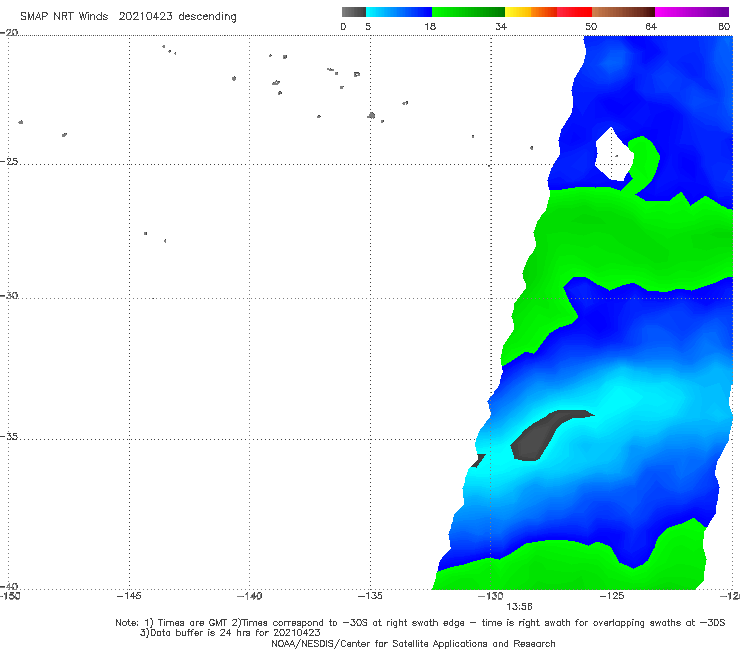Select the gray 0–5 segment of the color bar
740x650 pixels.
click(x=354, y=12)
